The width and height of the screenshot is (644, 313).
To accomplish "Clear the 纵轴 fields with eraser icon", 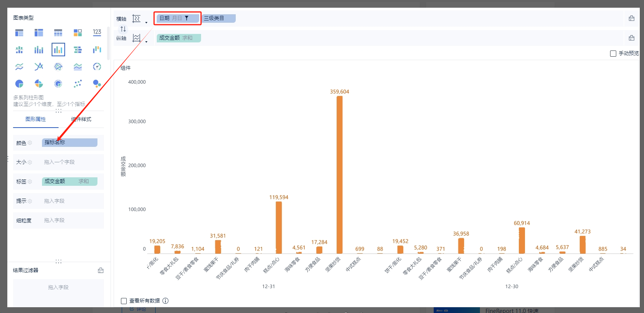I will [631, 38].
